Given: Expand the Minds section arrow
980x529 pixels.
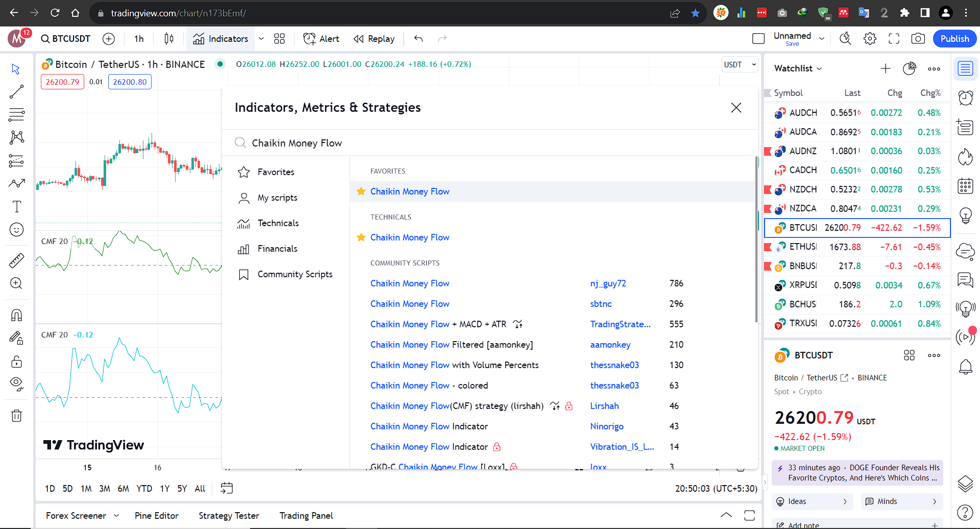Looking at the screenshot, I should coord(935,501).
